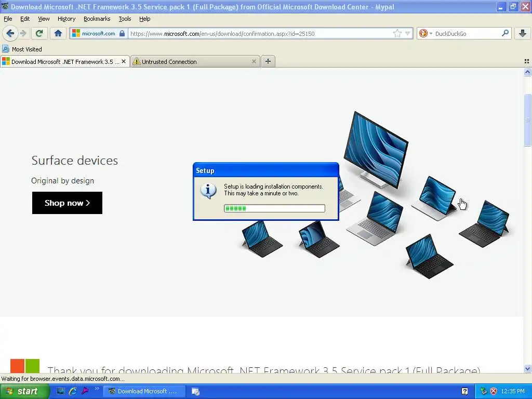This screenshot has height=399, width=532.
Task: Click the Setup dialog title bar
Action: click(265, 170)
